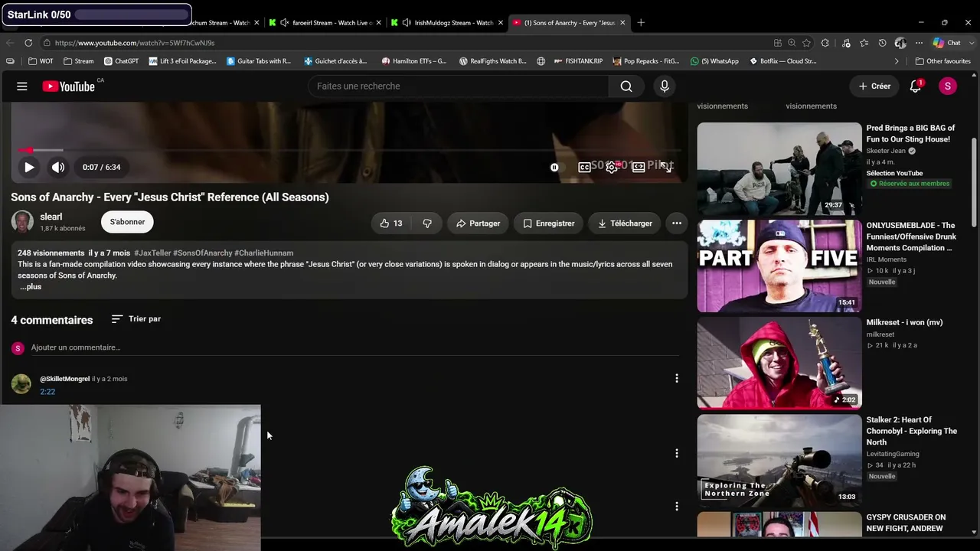Open the PART FIVE drunk moments thumbnail
Image resolution: width=980 pixels, height=551 pixels.
(x=779, y=266)
